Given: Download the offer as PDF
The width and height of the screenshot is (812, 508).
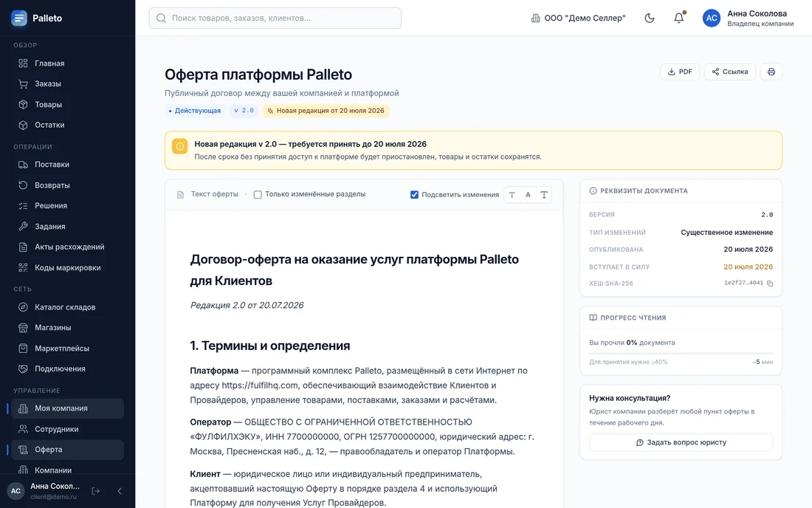Looking at the screenshot, I should [680, 72].
